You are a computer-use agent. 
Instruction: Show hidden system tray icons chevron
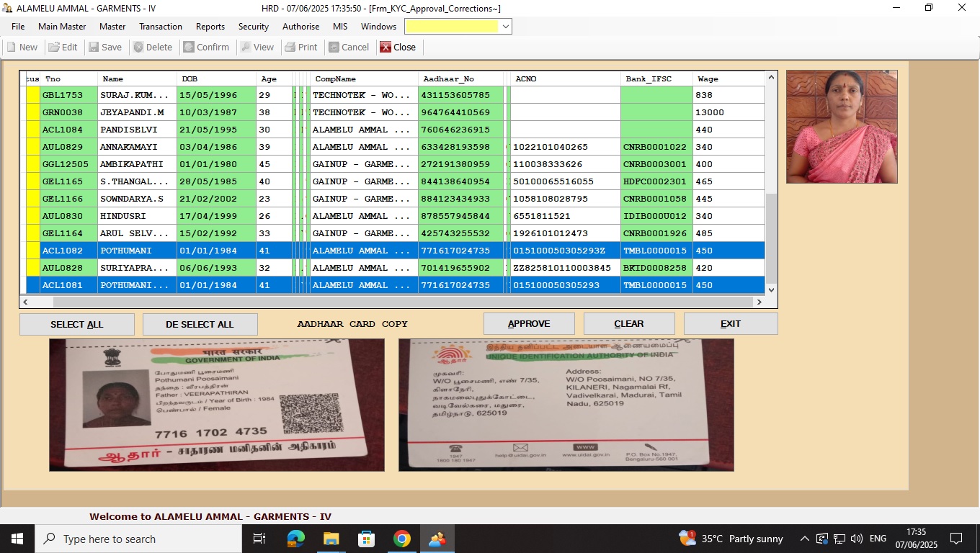(804, 539)
